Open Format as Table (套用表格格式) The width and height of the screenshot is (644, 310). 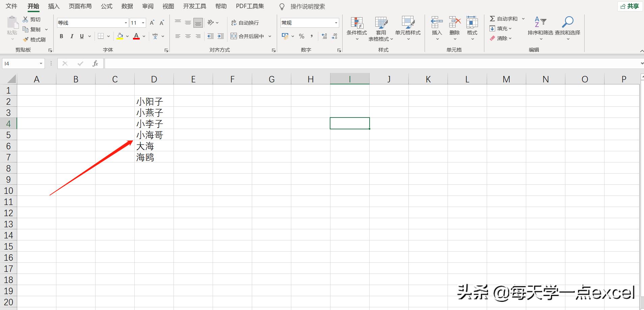tap(381, 29)
